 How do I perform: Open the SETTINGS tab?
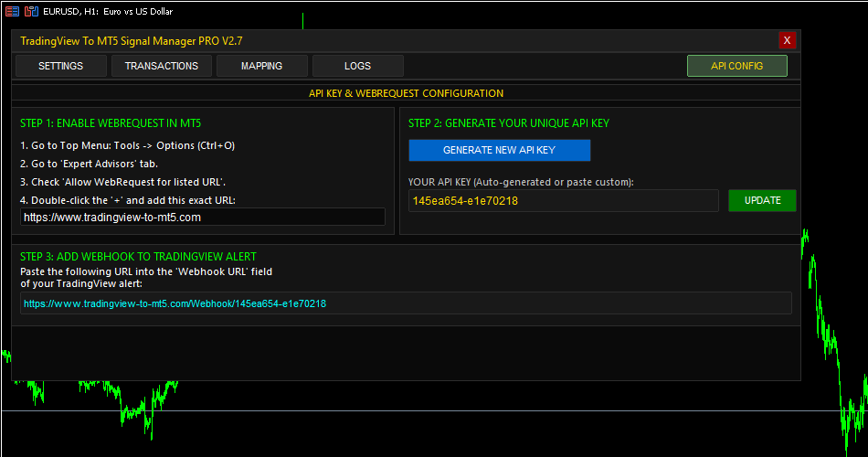(61, 66)
